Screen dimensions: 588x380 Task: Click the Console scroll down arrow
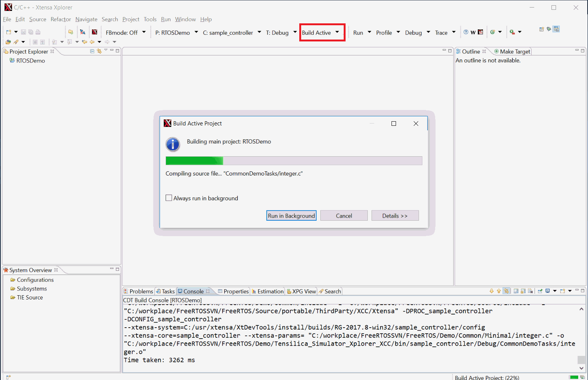tap(581, 368)
